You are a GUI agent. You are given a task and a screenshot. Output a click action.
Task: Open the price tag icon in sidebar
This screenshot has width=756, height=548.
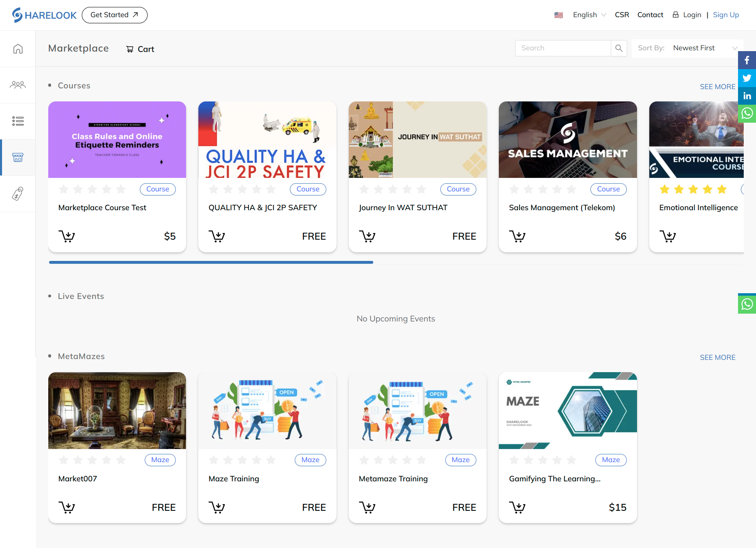pyautogui.click(x=18, y=194)
